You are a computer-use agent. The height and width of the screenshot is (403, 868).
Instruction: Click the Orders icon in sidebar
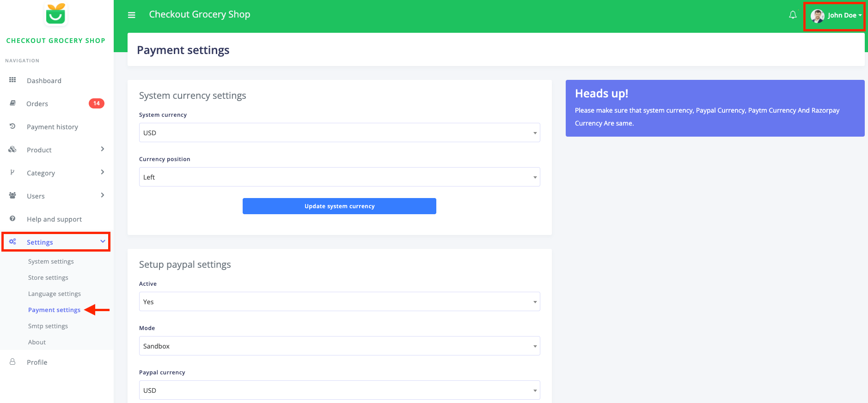pos(12,103)
